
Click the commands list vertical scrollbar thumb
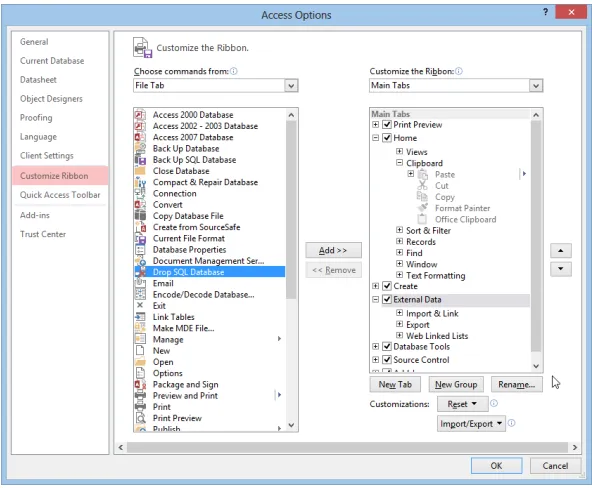pyautogui.click(x=291, y=210)
